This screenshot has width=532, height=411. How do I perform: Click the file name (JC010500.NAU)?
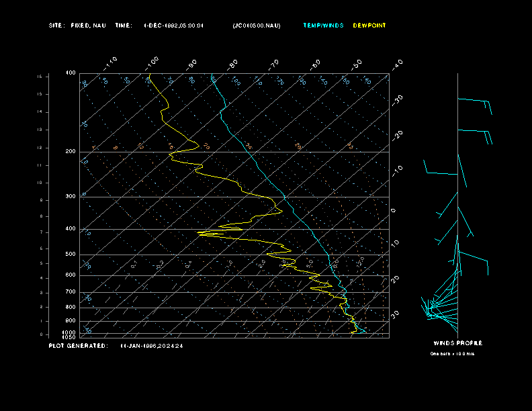coord(257,26)
